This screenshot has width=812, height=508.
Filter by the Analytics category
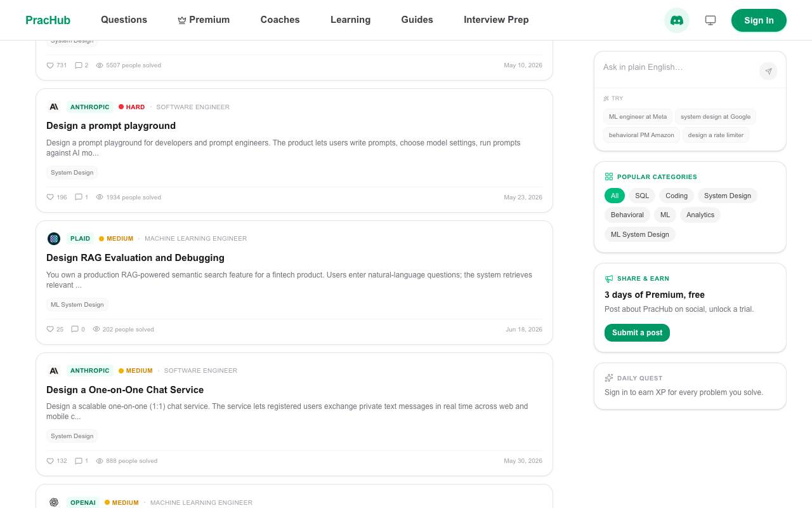point(700,215)
